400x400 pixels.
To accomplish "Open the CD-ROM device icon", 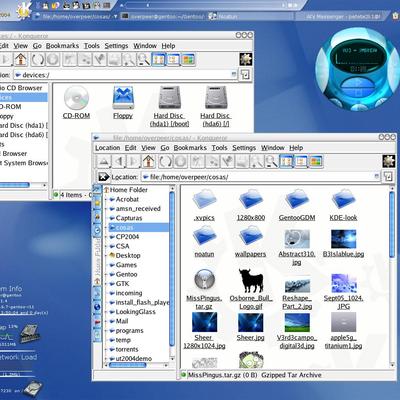I will 76,103.
